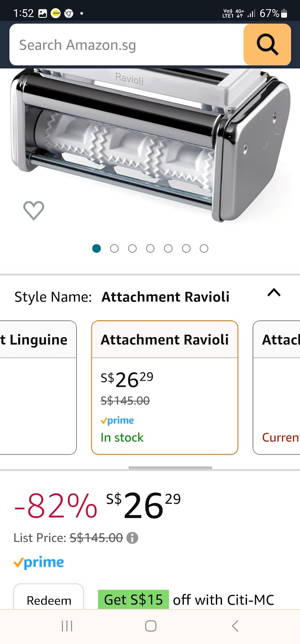Select the Attachment Linguine style option
The image size is (300, 644).
pos(38,388)
